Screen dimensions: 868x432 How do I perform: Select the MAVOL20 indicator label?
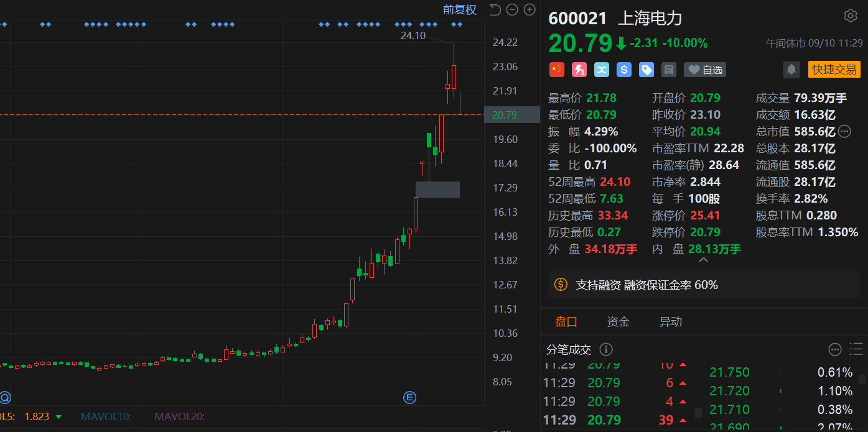(180, 417)
